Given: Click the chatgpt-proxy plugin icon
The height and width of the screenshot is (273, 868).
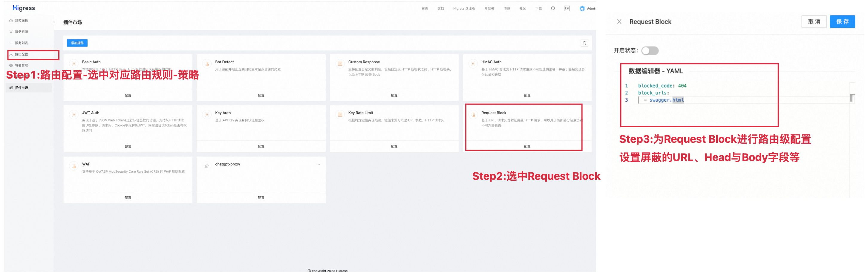Looking at the screenshot, I should [x=207, y=166].
